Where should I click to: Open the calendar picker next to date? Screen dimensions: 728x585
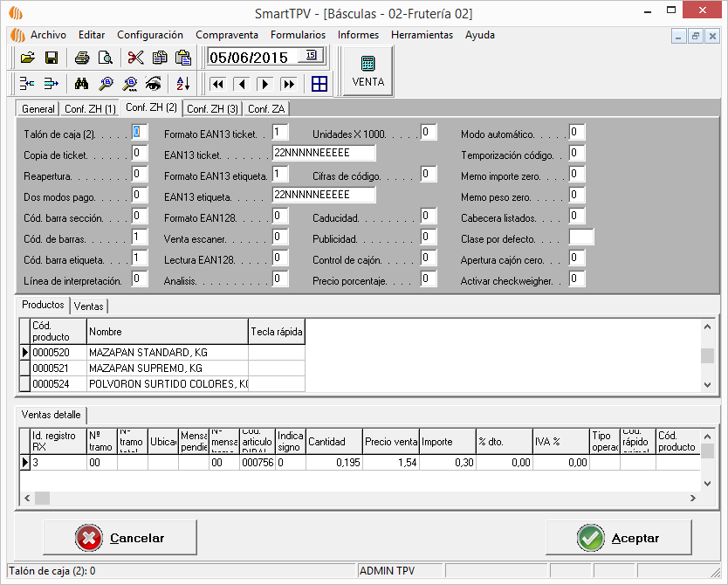[311, 55]
